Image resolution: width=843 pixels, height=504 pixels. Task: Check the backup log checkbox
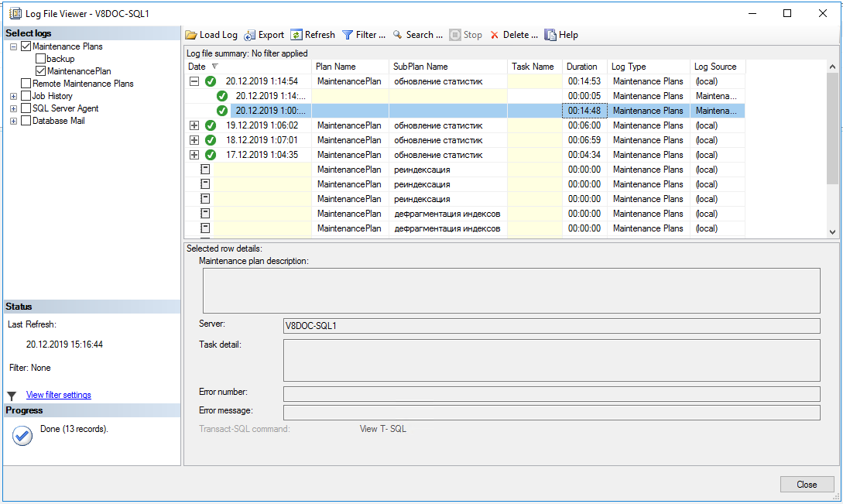tap(40, 59)
